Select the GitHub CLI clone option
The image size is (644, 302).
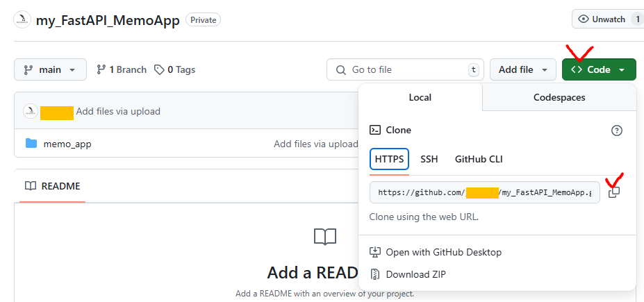[x=479, y=159]
